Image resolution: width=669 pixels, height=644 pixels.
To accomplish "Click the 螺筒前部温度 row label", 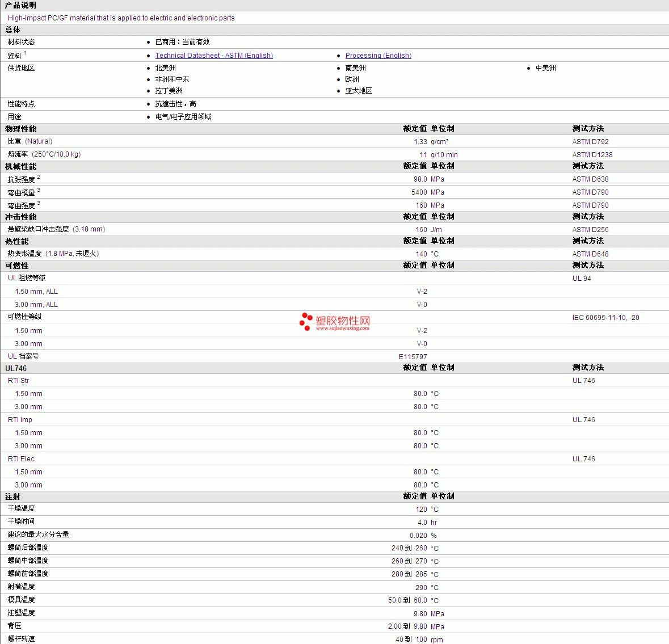I will point(28,574).
